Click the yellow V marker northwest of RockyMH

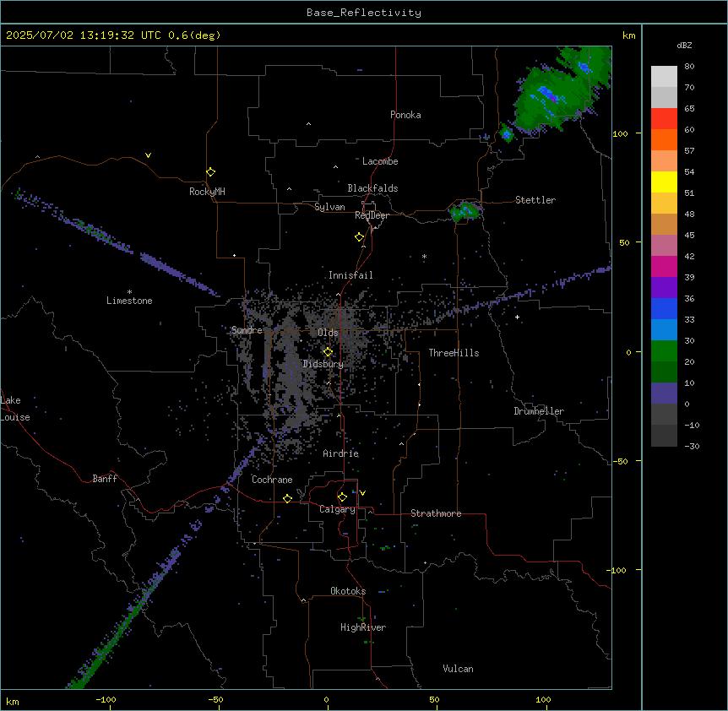click(148, 155)
